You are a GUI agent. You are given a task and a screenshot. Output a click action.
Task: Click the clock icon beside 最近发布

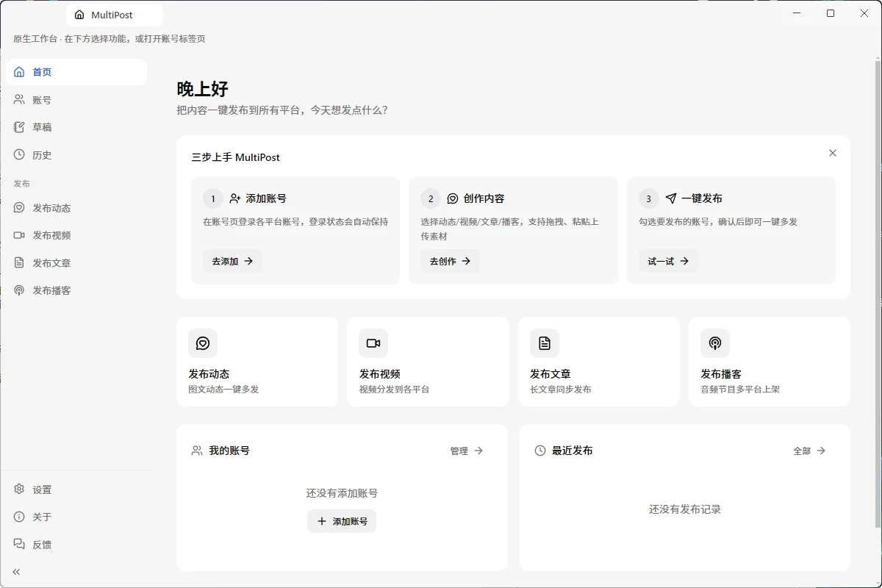pyautogui.click(x=540, y=451)
